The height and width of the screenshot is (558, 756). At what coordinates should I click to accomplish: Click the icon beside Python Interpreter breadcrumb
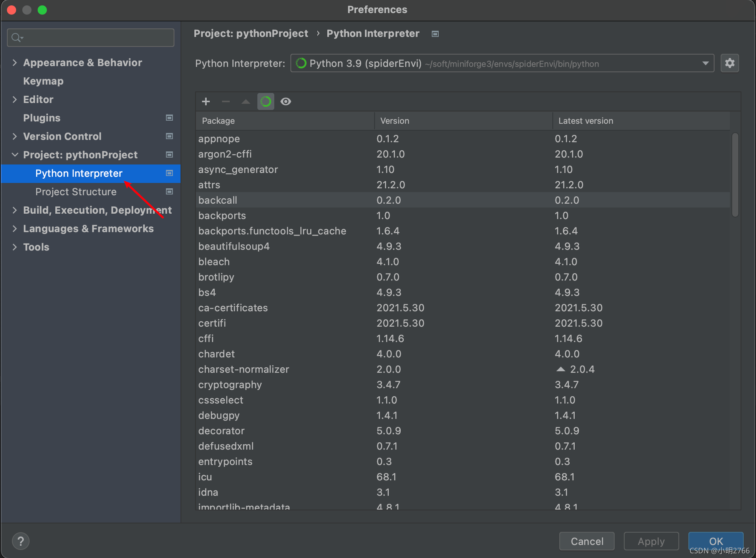[x=435, y=34]
